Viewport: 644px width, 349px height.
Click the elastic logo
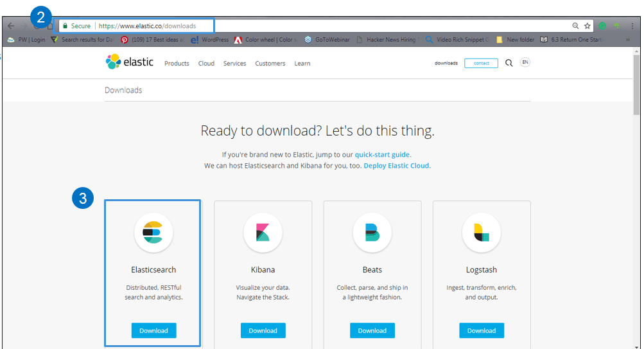(x=129, y=62)
